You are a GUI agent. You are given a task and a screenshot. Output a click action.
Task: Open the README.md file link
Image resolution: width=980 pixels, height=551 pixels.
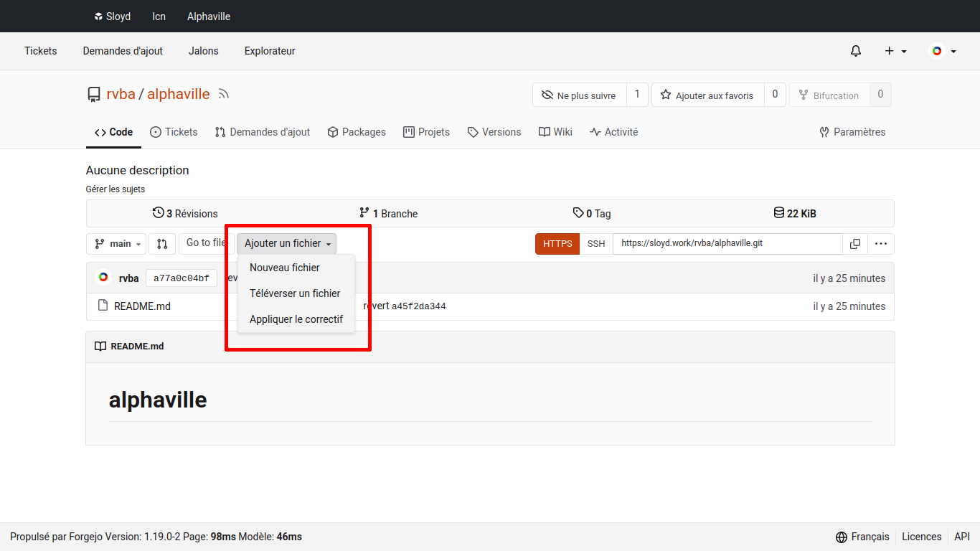pyautogui.click(x=142, y=306)
